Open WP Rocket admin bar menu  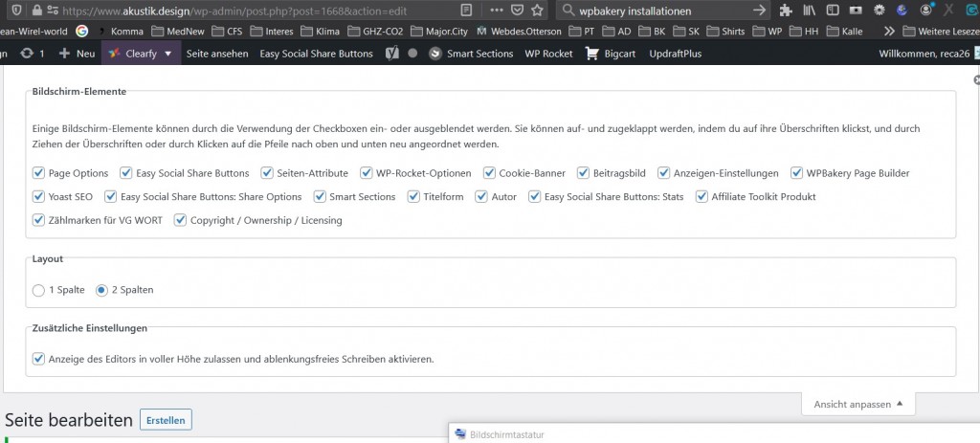pyautogui.click(x=548, y=54)
